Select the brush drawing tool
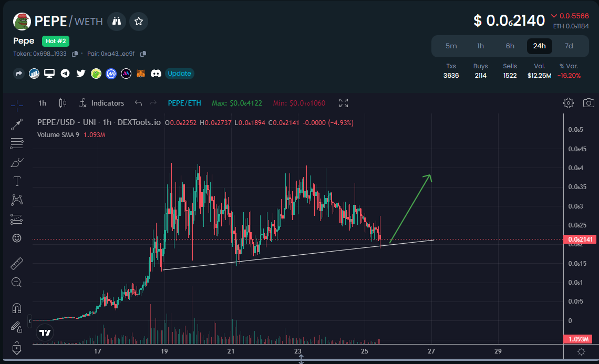This screenshot has height=364, width=599. [17, 163]
